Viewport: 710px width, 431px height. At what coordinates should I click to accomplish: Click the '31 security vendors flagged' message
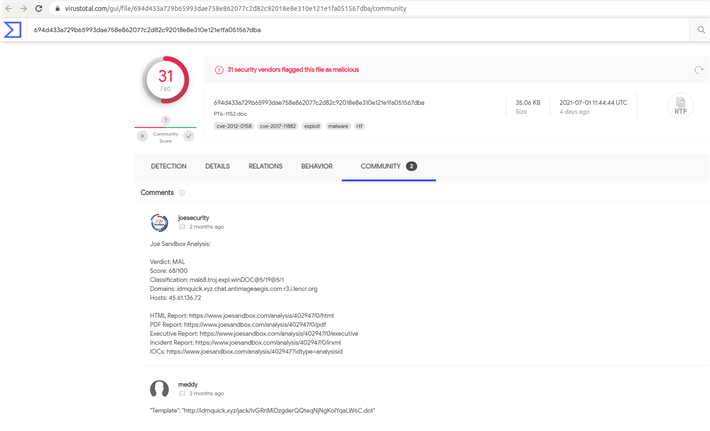pyautogui.click(x=293, y=70)
